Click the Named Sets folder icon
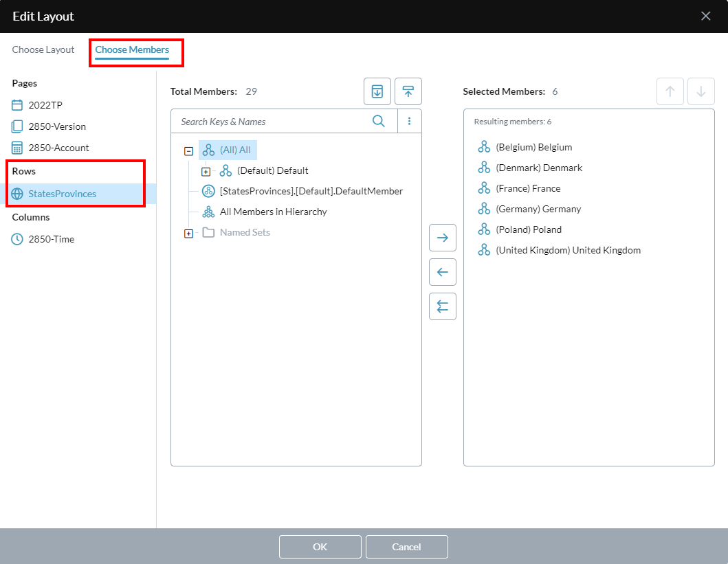The height and width of the screenshot is (564, 728). 208,232
